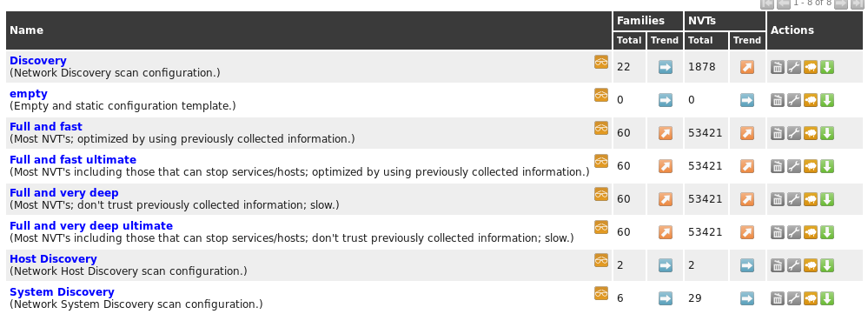Open the Full and fast ultimate link
868x314 pixels.
click(73, 160)
